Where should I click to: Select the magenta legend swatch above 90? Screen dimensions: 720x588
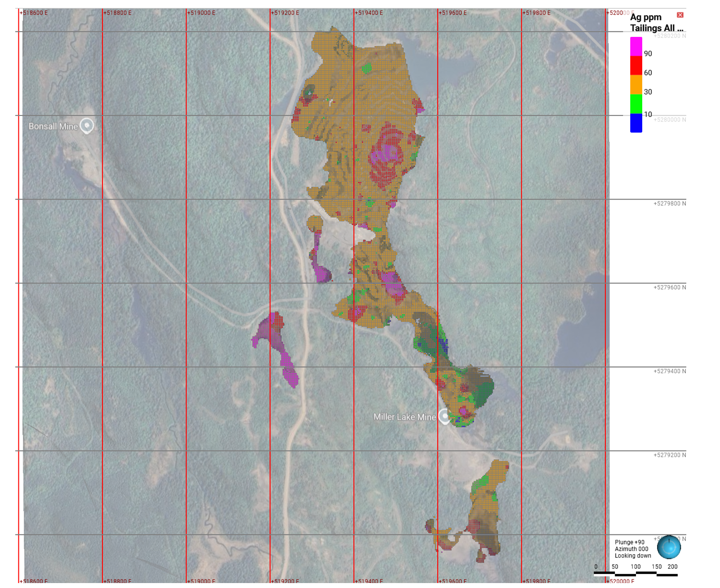636,46
